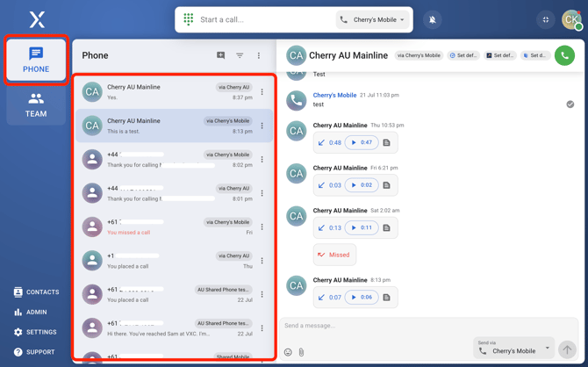The image size is (588, 367).
Task: Switch to the Team tab
Action: coord(36,104)
